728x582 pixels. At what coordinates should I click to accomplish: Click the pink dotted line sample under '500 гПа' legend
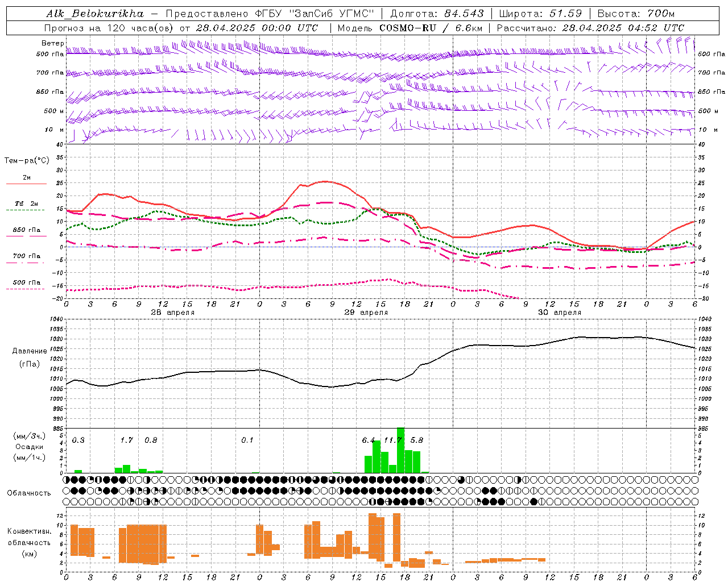(25, 289)
